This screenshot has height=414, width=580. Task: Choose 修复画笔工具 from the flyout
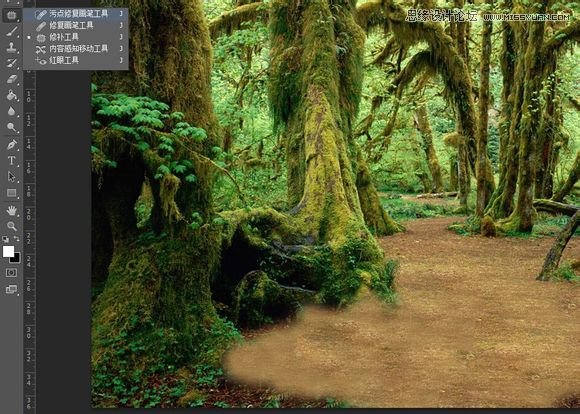76,26
